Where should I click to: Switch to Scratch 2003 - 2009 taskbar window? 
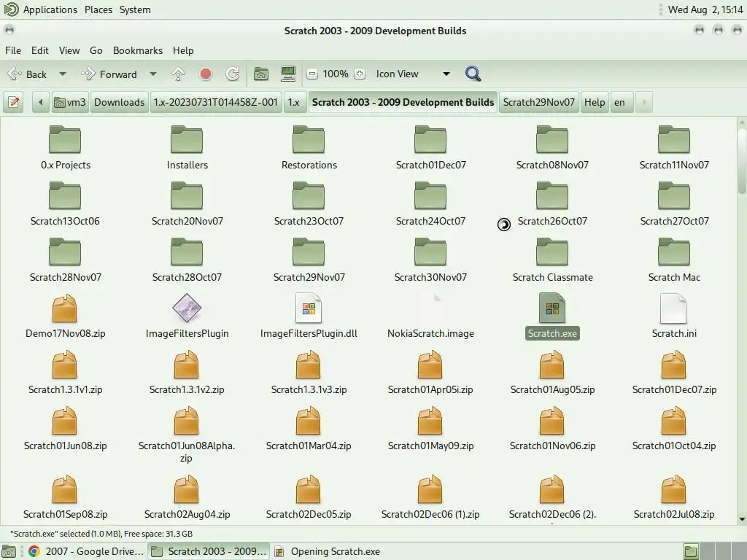pyautogui.click(x=209, y=551)
